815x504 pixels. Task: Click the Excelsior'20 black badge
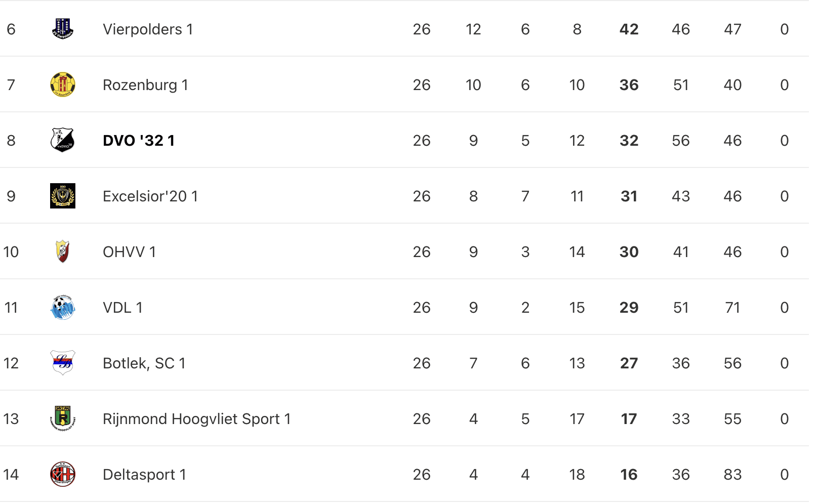[x=63, y=196]
